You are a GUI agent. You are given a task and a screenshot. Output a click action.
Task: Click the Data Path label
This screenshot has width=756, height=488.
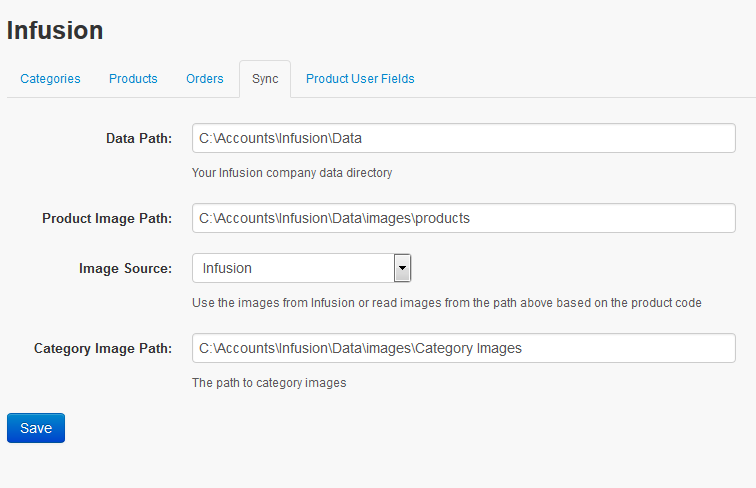coord(139,138)
